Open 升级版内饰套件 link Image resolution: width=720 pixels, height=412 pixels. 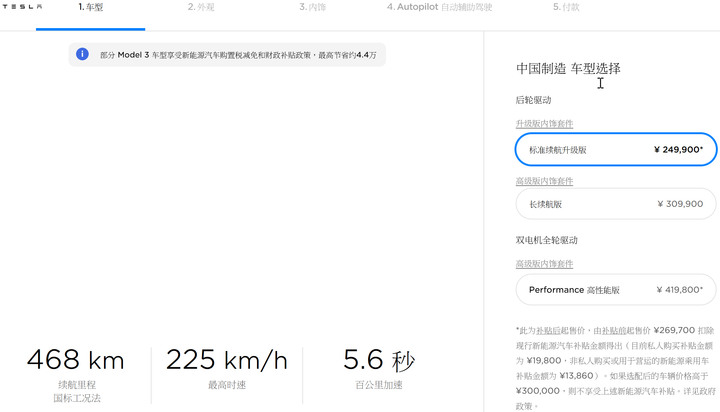[x=544, y=124]
